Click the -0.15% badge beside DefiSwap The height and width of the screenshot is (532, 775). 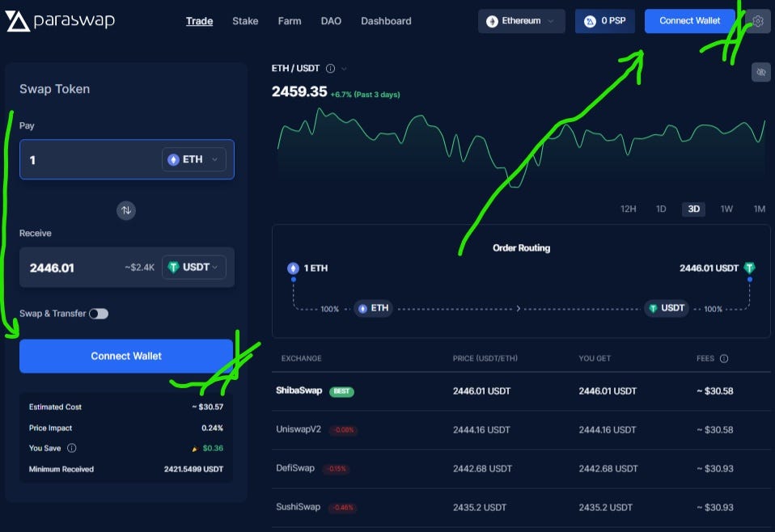(x=337, y=468)
